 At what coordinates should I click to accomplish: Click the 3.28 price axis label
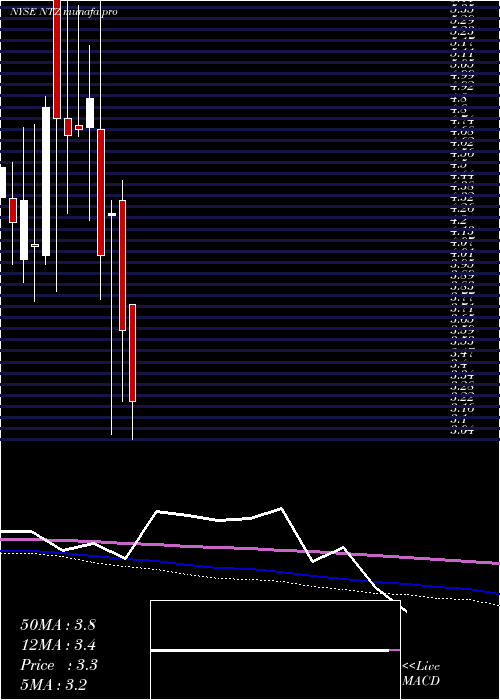pyautogui.click(x=462, y=387)
